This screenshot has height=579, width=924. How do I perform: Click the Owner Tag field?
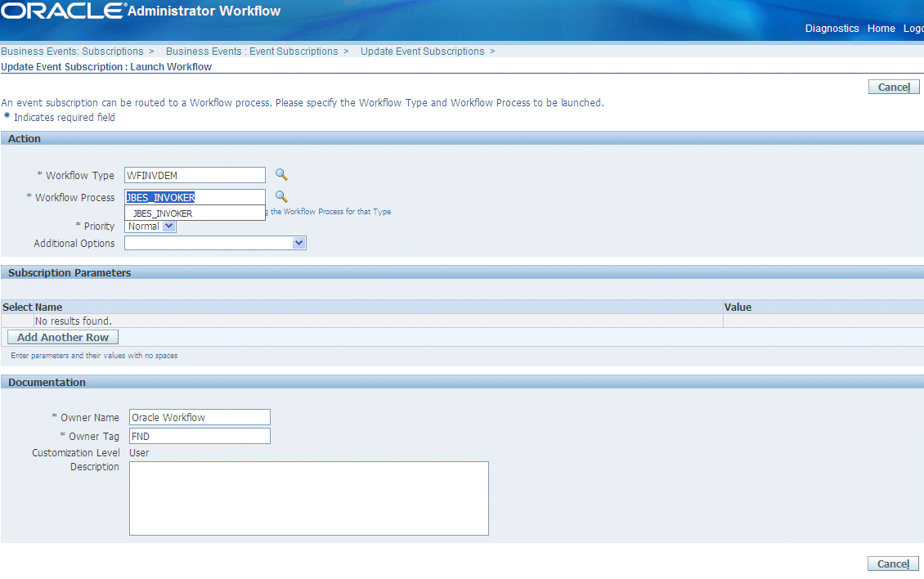(200, 437)
